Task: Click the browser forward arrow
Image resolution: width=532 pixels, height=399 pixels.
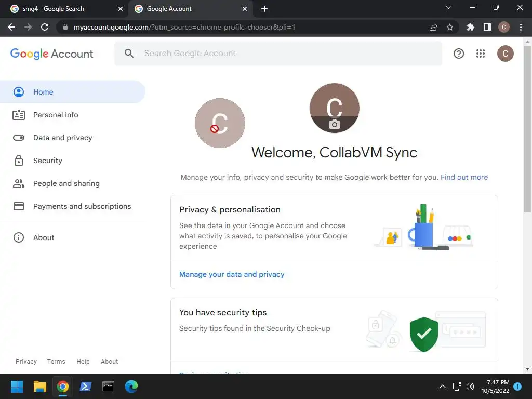Action: tap(28, 27)
